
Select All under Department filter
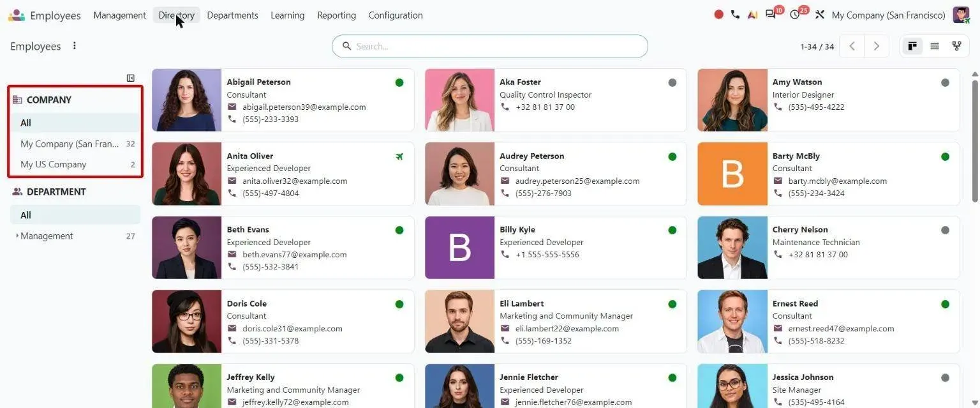pyautogui.click(x=75, y=215)
